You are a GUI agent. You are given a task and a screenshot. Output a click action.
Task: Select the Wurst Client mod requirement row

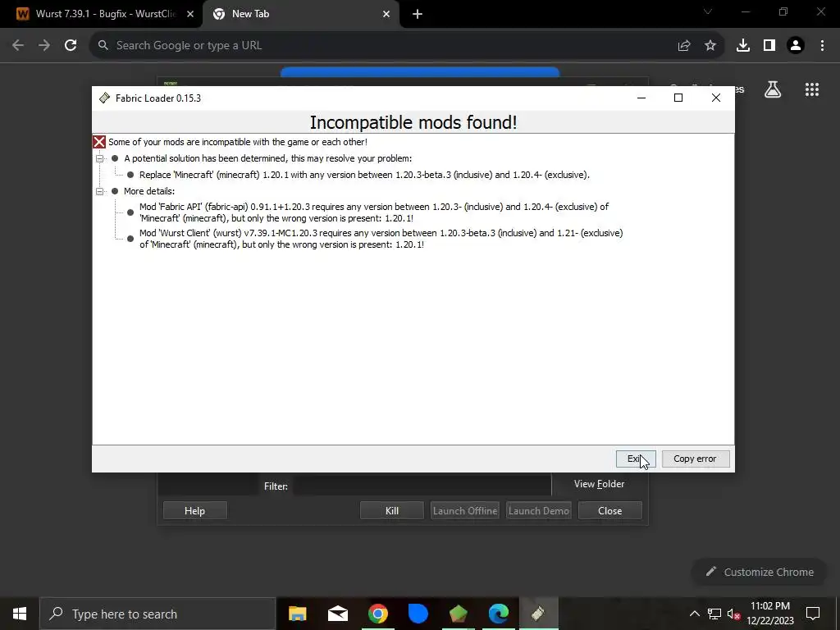click(381, 239)
